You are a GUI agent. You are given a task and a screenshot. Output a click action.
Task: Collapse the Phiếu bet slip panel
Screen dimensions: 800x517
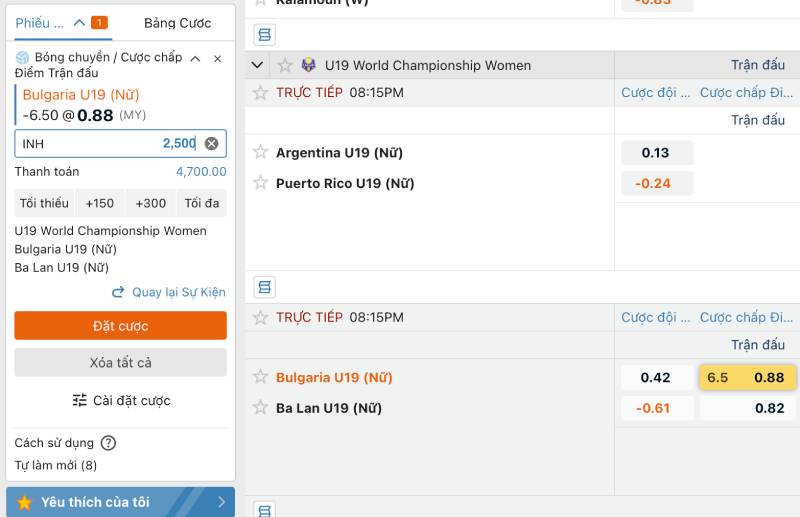tap(80, 22)
